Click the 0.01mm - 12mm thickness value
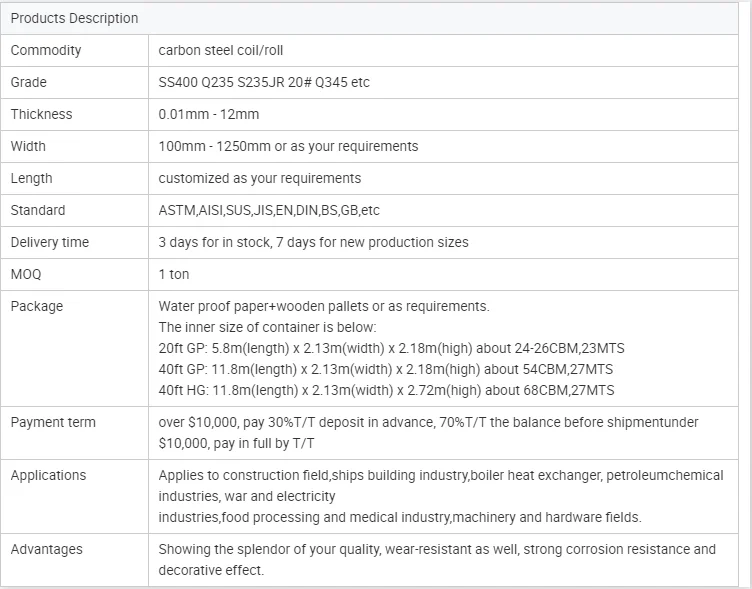 pyautogui.click(x=209, y=115)
